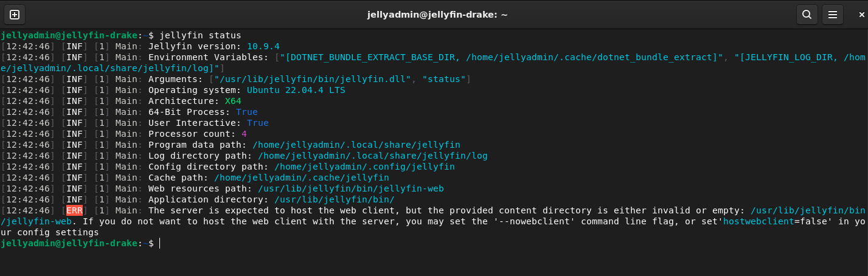Click the Cache path value
This screenshot has height=276, width=868.
tap(301, 178)
